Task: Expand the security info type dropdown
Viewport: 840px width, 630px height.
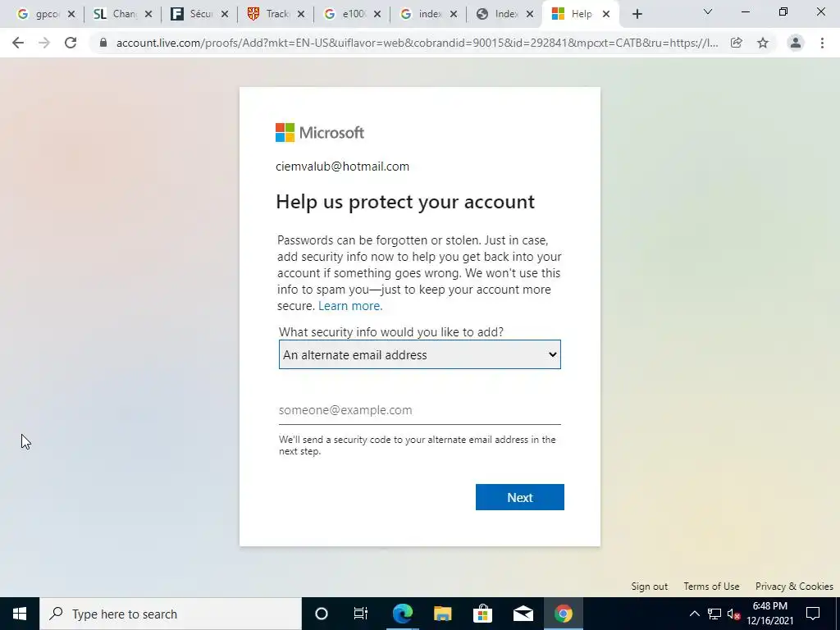Action: tap(419, 354)
